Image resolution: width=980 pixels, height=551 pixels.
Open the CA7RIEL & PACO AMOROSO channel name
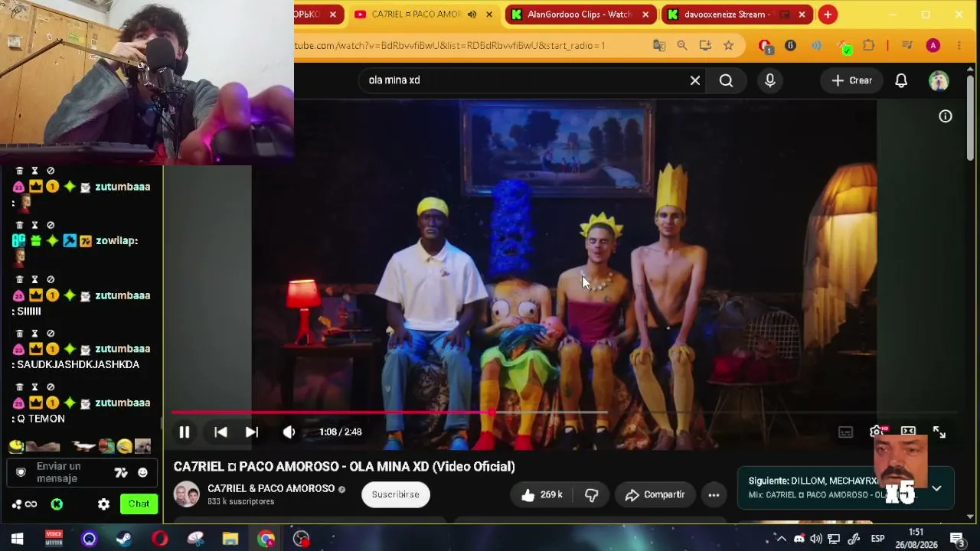(271, 488)
